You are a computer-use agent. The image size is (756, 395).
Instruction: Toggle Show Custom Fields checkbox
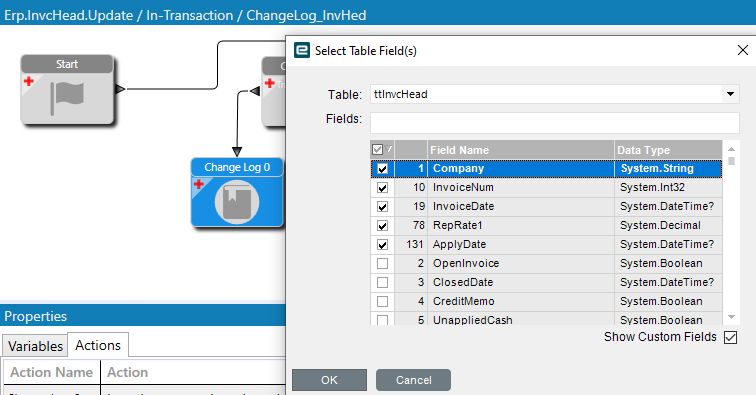tap(730, 337)
